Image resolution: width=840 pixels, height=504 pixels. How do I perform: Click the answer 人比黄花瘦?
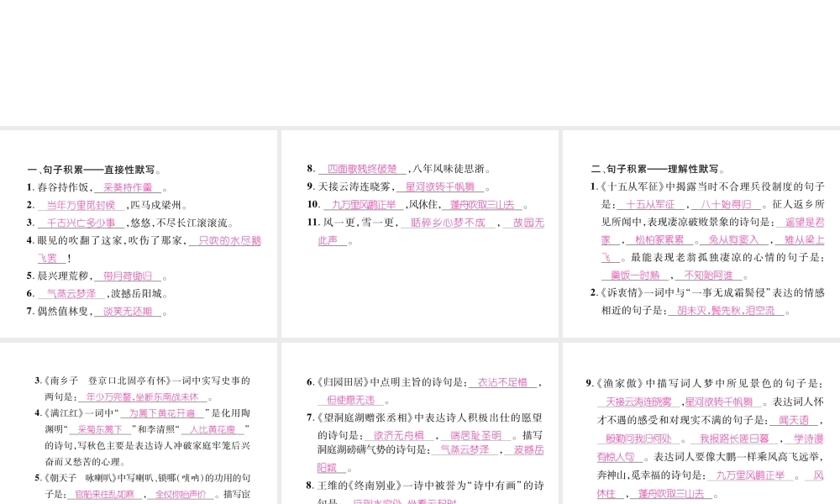tap(213, 429)
